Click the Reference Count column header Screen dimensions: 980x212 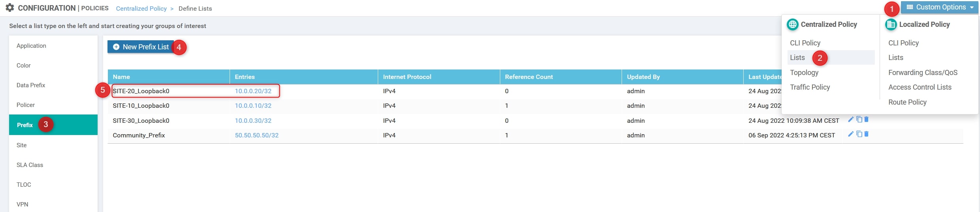coord(528,77)
